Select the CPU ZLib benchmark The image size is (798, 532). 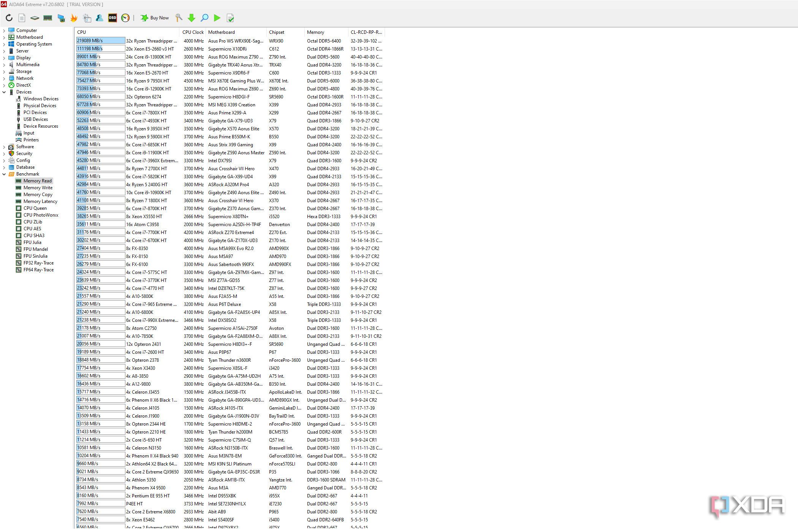(x=33, y=222)
